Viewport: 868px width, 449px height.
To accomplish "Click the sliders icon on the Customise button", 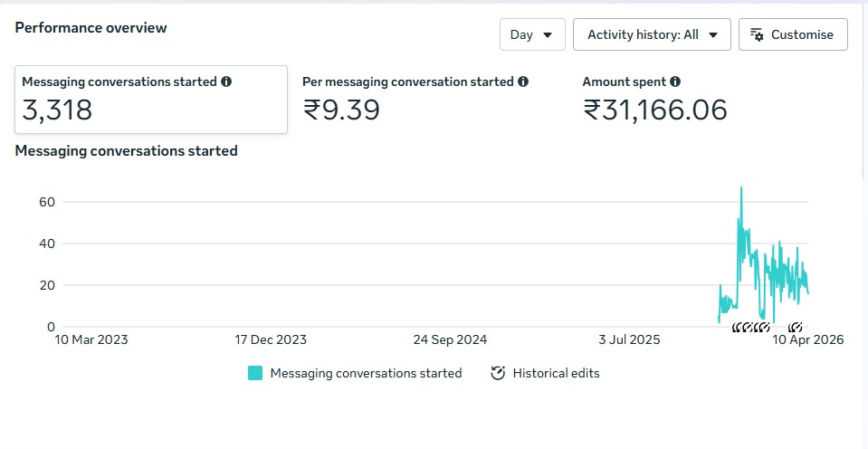I will tap(755, 34).
